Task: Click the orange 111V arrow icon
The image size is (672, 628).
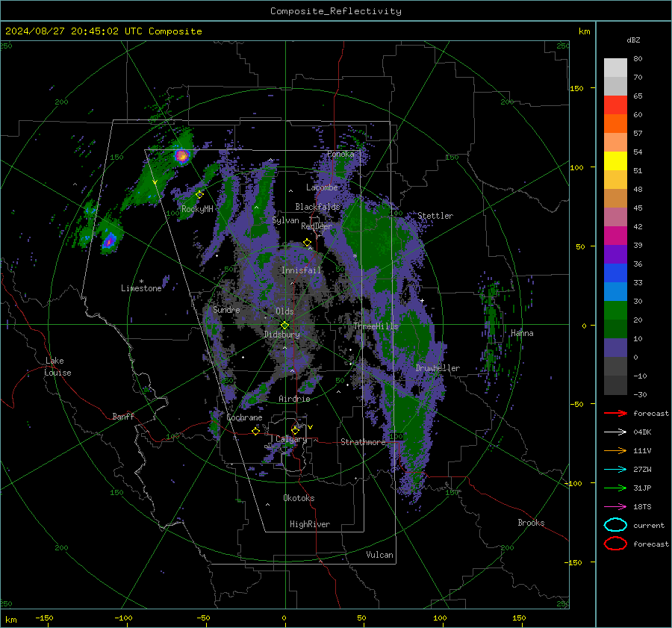Action: click(615, 450)
